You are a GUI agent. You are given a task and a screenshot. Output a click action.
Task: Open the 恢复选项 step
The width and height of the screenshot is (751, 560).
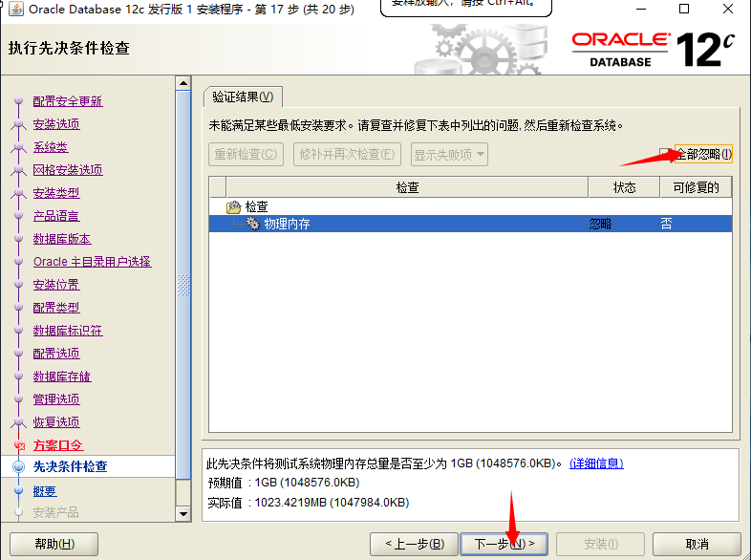point(56,422)
